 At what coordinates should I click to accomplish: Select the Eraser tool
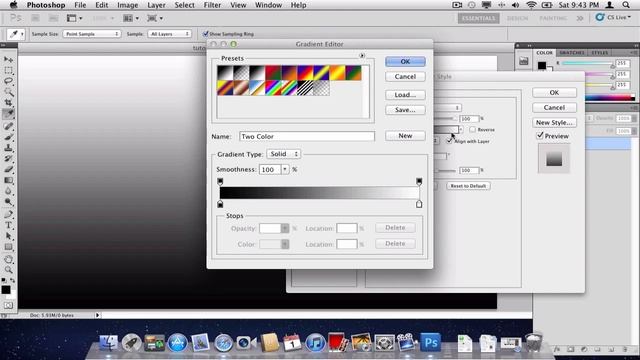click(8, 169)
